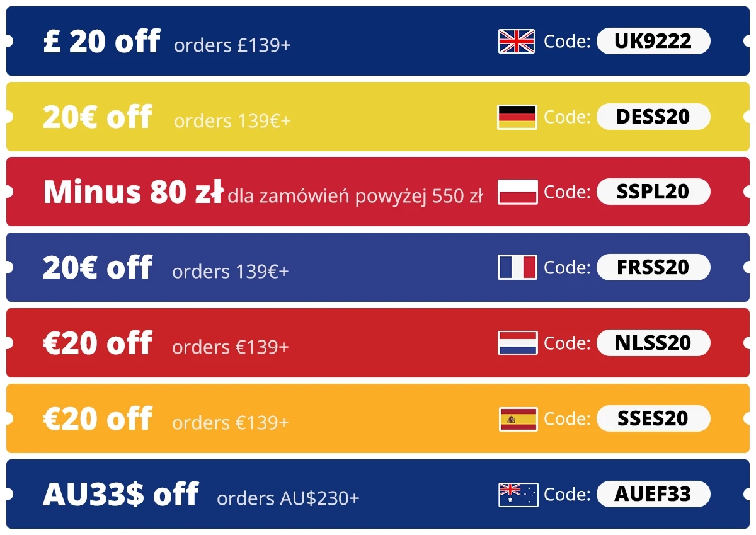Click the Polish flag icon

click(517, 192)
